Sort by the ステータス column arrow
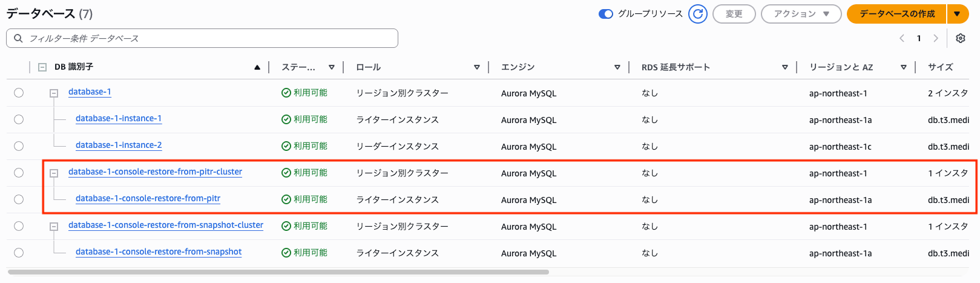This screenshot has height=283, width=980. [332, 67]
